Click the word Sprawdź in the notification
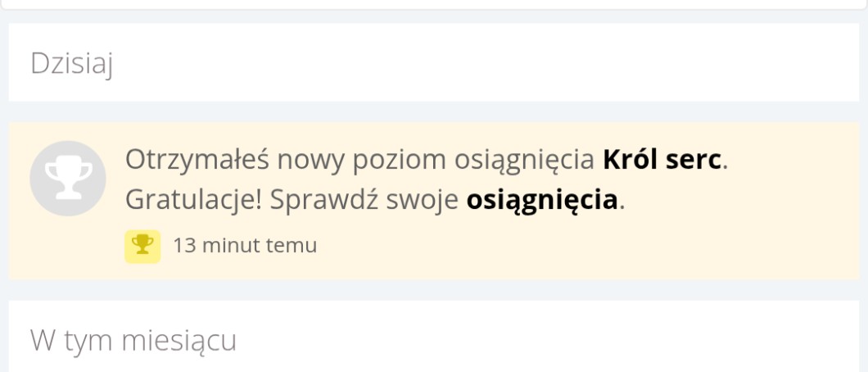Viewport: 868px width, 372px height. [323, 200]
